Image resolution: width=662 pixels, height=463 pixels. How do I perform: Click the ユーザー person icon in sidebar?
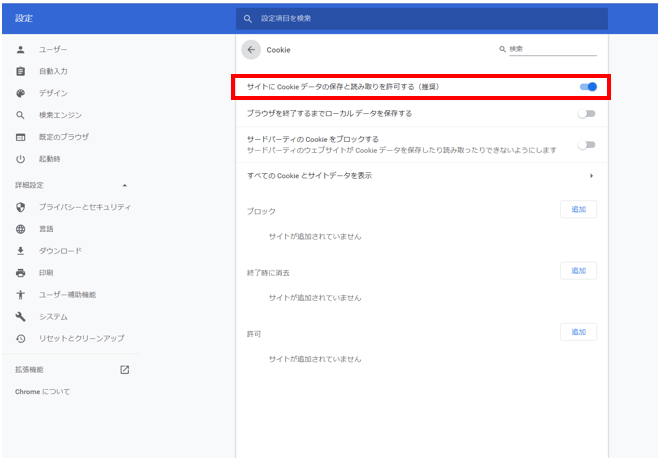(x=20, y=49)
